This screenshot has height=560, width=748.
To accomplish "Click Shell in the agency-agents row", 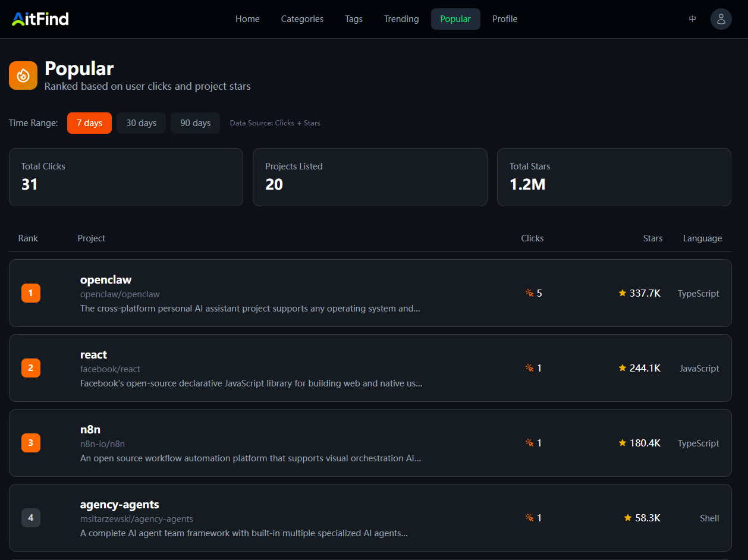I will pos(710,518).
